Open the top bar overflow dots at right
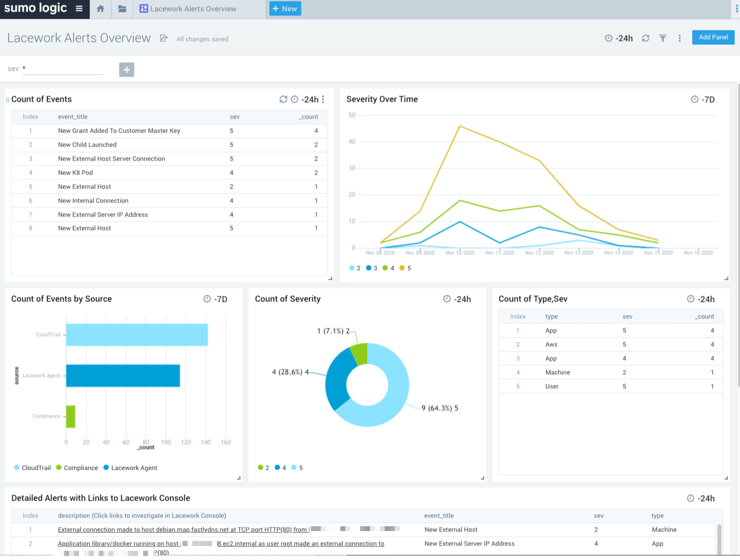Image resolution: width=740 pixels, height=560 pixels. (736, 9)
